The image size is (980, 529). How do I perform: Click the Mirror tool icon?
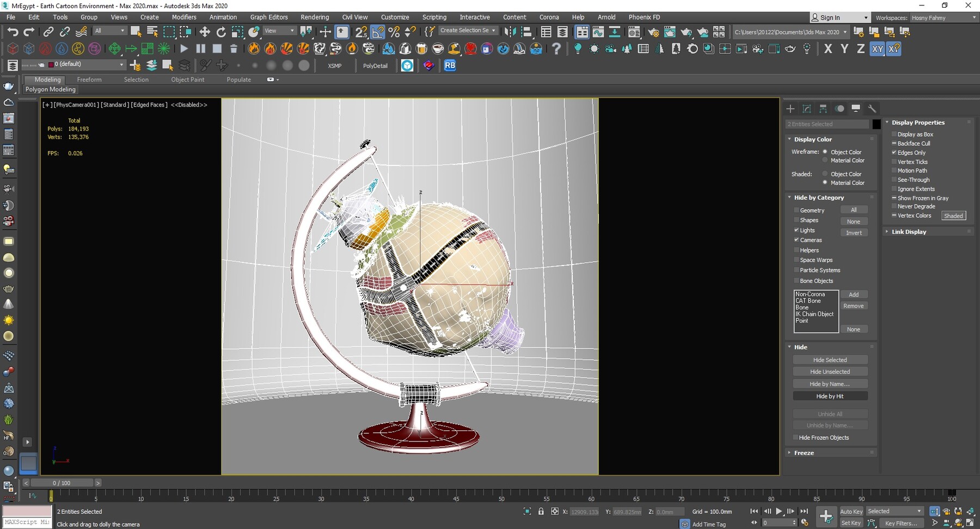pyautogui.click(x=511, y=31)
